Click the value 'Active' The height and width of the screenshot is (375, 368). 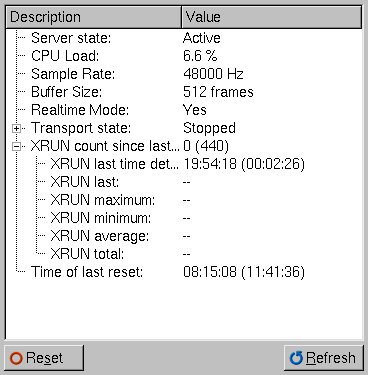point(202,38)
